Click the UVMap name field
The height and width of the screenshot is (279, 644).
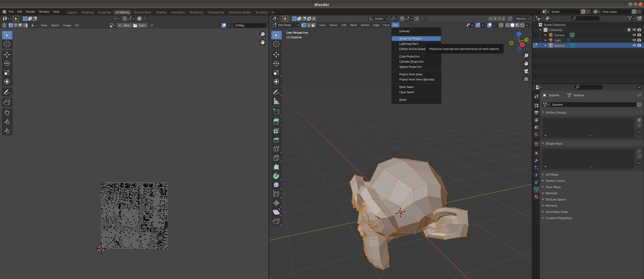tap(249, 25)
